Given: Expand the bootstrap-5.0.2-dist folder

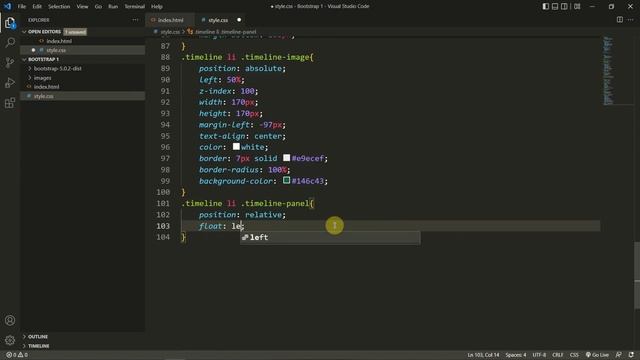Looking at the screenshot, I should coord(57,69).
